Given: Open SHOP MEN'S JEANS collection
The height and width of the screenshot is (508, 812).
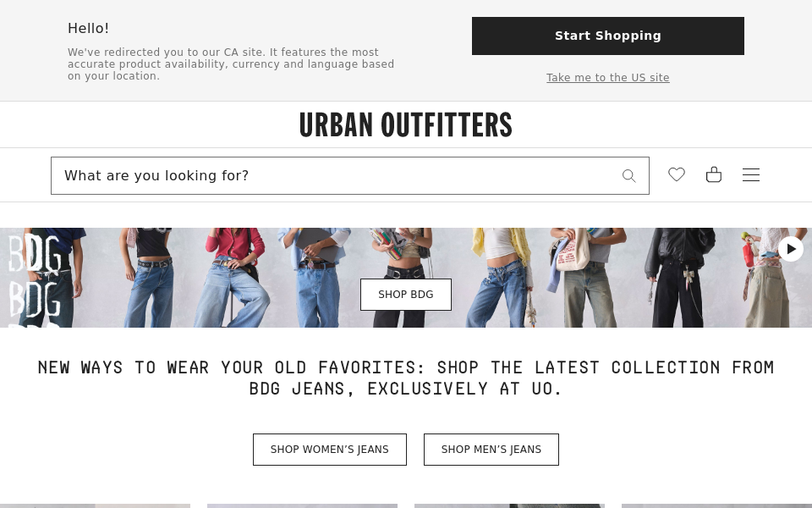Looking at the screenshot, I should pyautogui.click(x=491, y=450).
